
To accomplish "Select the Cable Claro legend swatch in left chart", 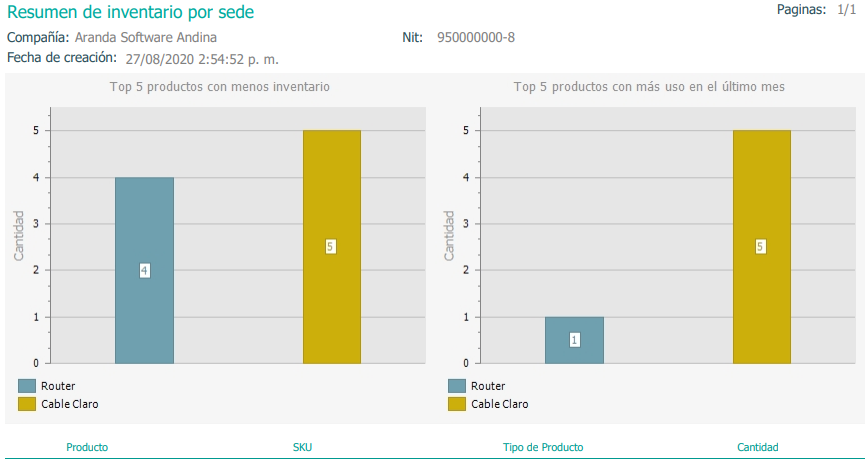I will coord(27,404).
